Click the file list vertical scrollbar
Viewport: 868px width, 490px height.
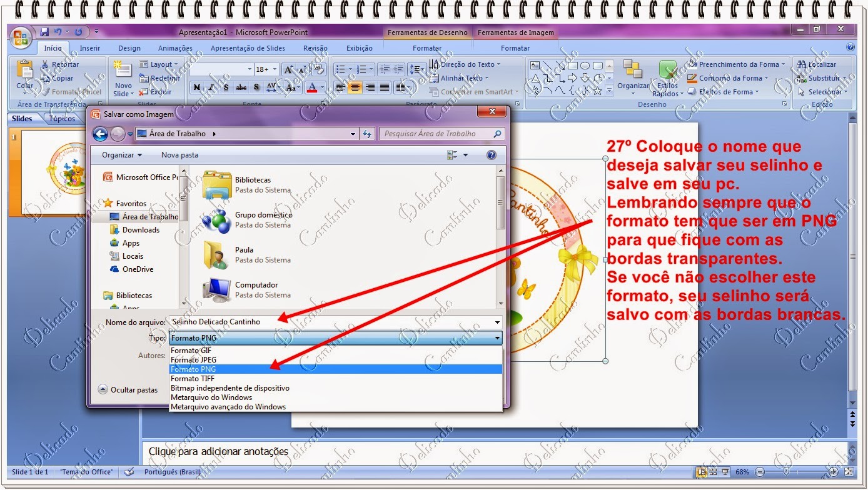click(500, 236)
